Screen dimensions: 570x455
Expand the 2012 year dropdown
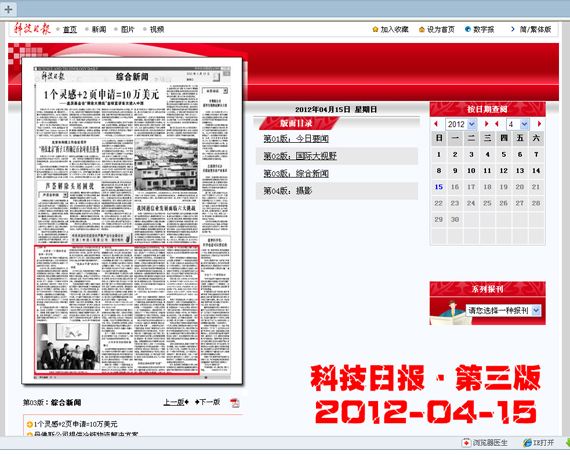coord(471,124)
